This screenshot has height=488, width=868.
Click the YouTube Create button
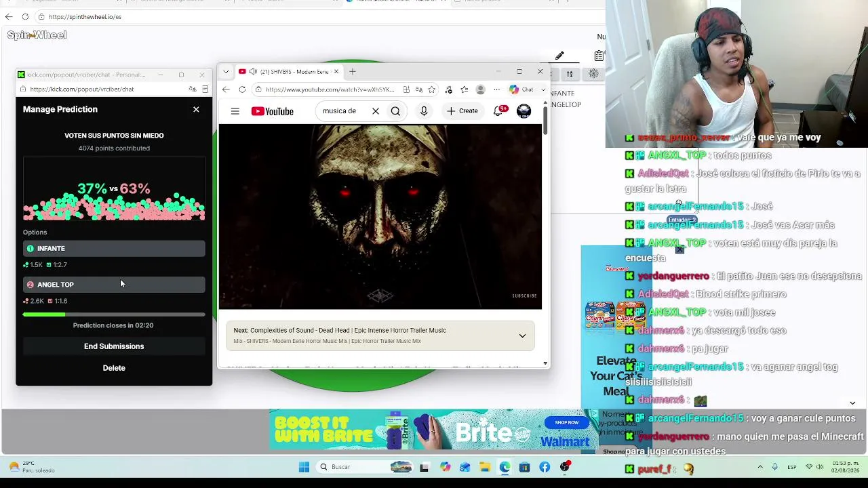coord(462,111)
